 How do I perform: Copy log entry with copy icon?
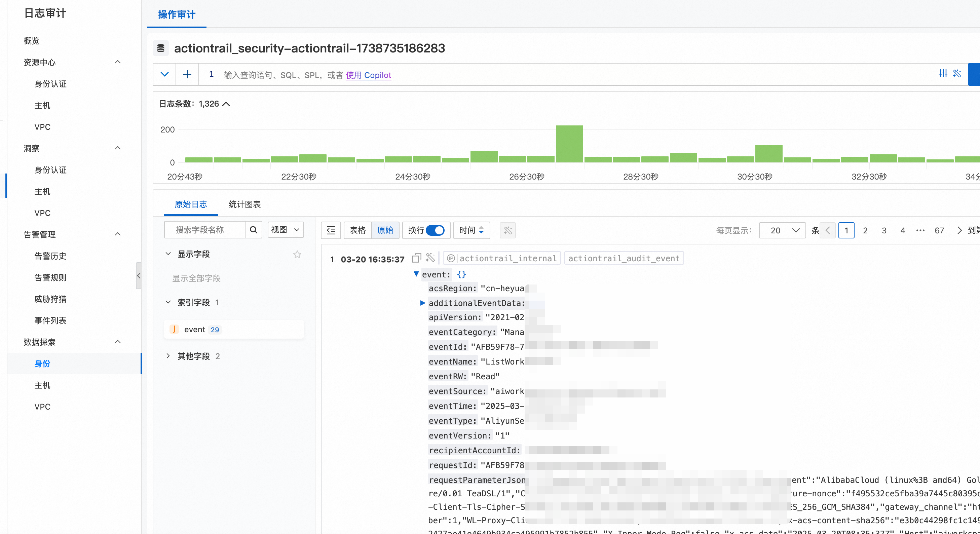[x=417, y=258]
